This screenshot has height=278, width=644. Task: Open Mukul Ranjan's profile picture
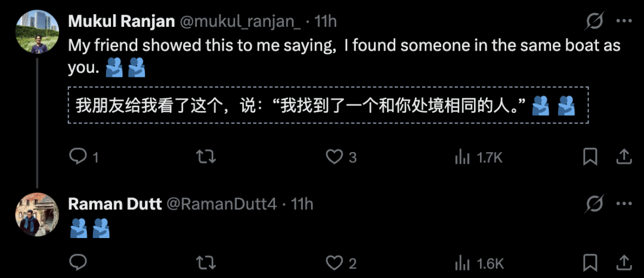point(37,32)
